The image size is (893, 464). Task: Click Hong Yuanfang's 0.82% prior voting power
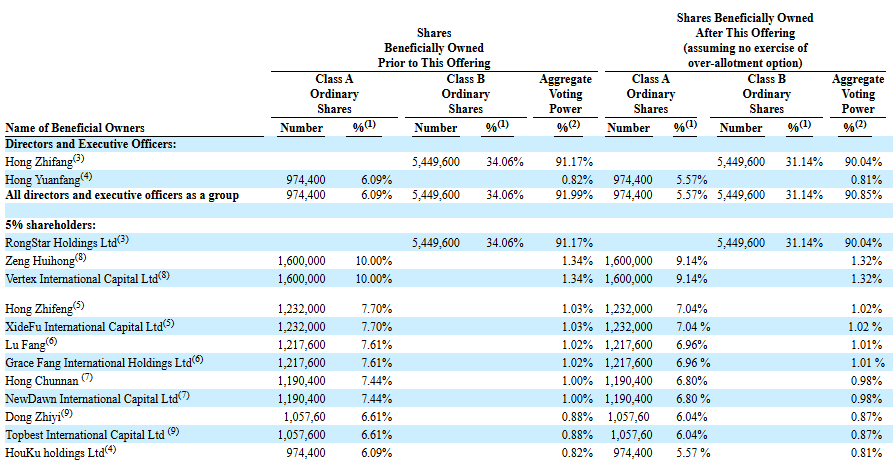point(577,180)
